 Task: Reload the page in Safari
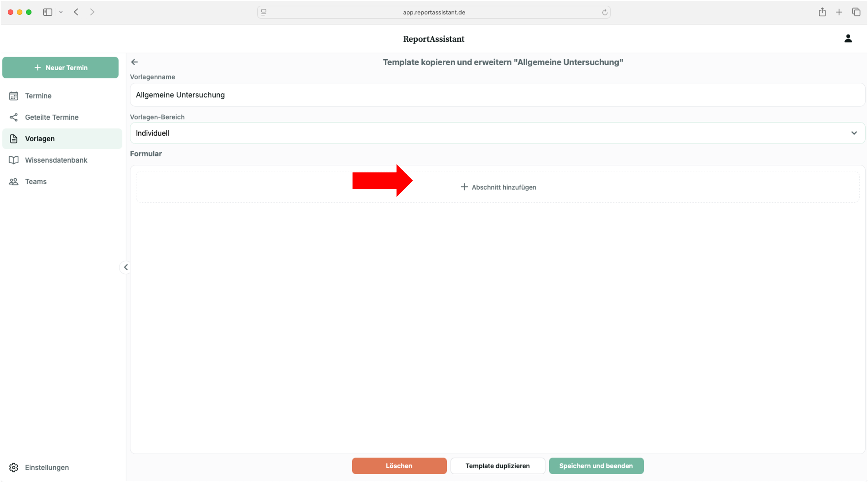(x=605, y=12)
